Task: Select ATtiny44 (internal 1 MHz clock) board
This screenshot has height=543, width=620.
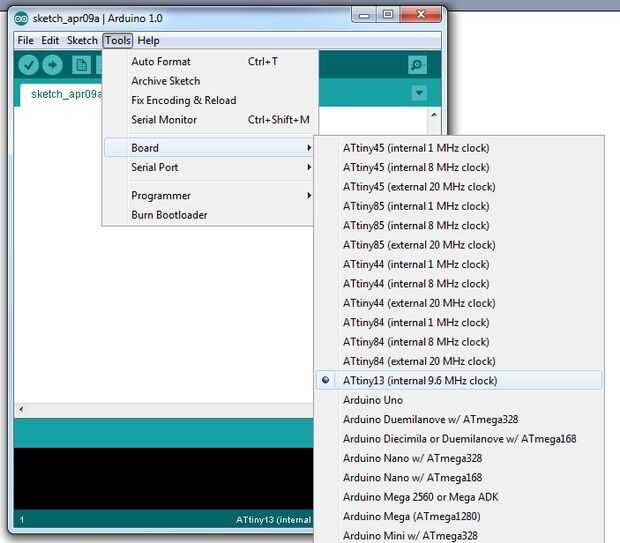Action: [459, 264]
